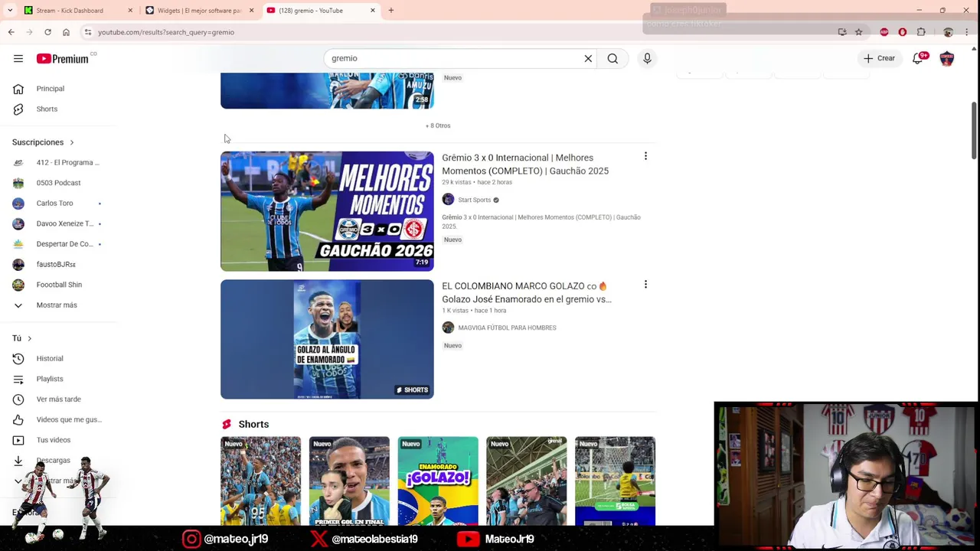Click the browser back arrow
980x551 pixels.
coord(11,32)
